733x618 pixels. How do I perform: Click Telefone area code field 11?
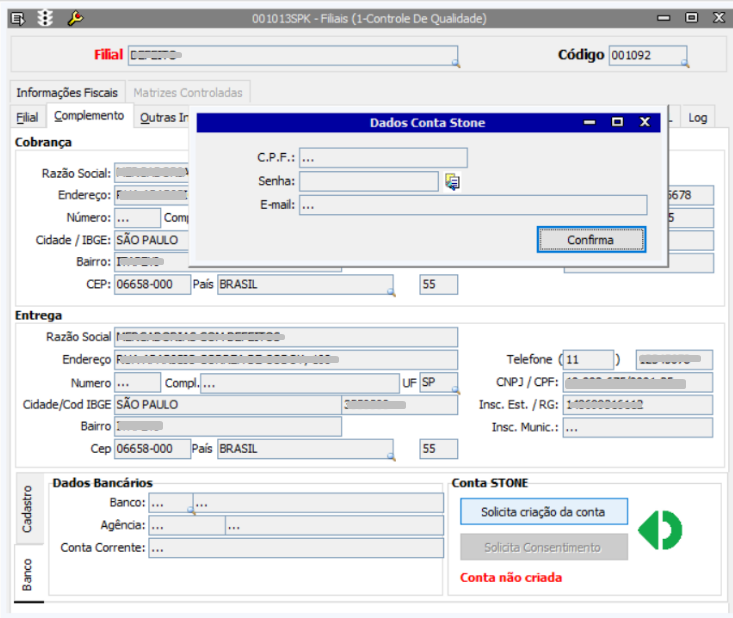click(588, 359)
